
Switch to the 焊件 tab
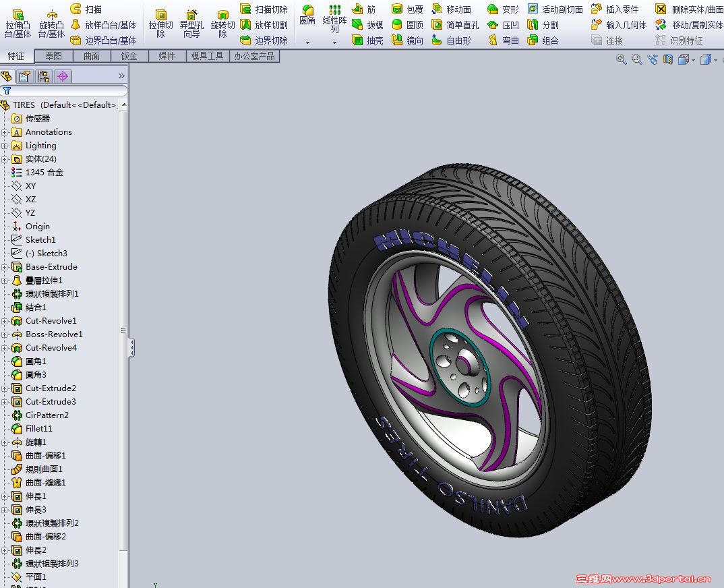coord(167,57)
